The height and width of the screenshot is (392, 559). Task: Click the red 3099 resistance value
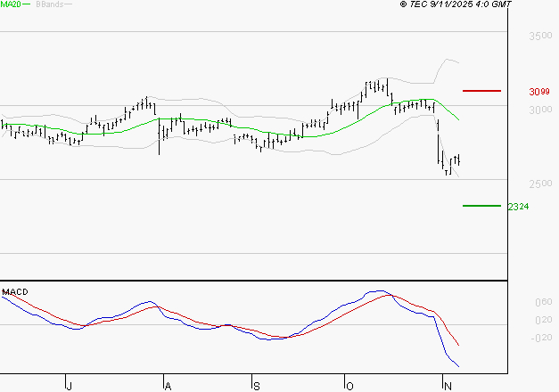tap(539, 92)
